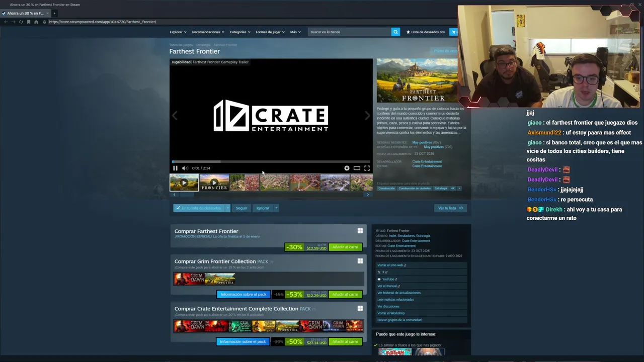Viewport: 644px width, 362px height.
Task: Reload the page with the refresh icon
Action: [21, 22]
